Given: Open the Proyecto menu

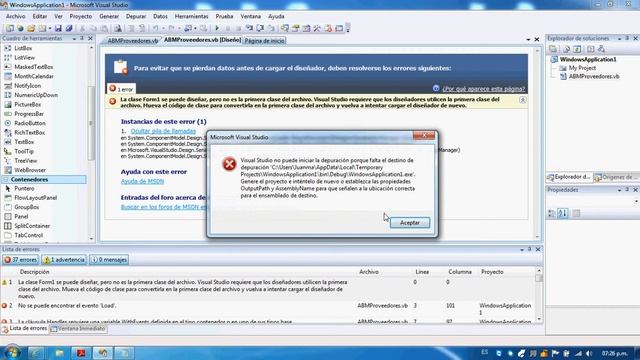Looking at the screenshot, I should click(81, 16).
